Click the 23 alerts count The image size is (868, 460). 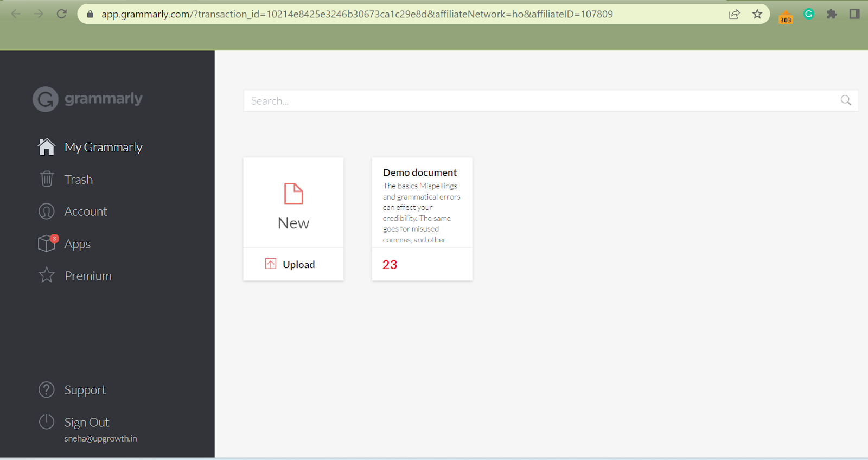[x=390, y=265]
